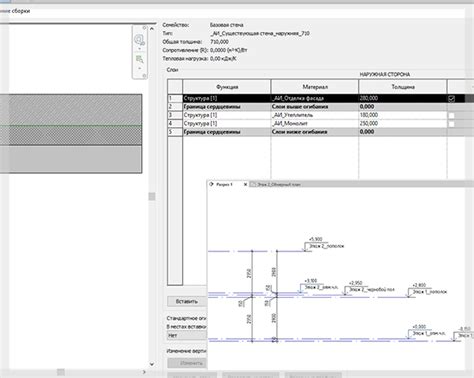
Task: Select layer row number 5
Action: pyautogui.click(x=175, y=132)
